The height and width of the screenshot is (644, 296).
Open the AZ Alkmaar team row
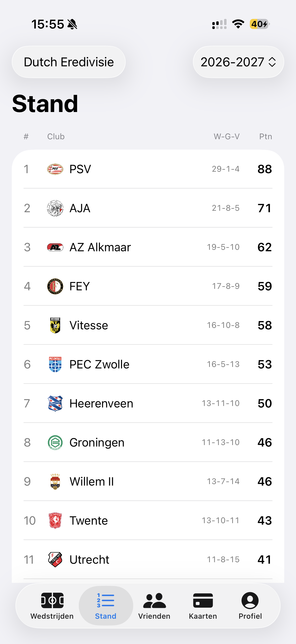tap(148, 247)
